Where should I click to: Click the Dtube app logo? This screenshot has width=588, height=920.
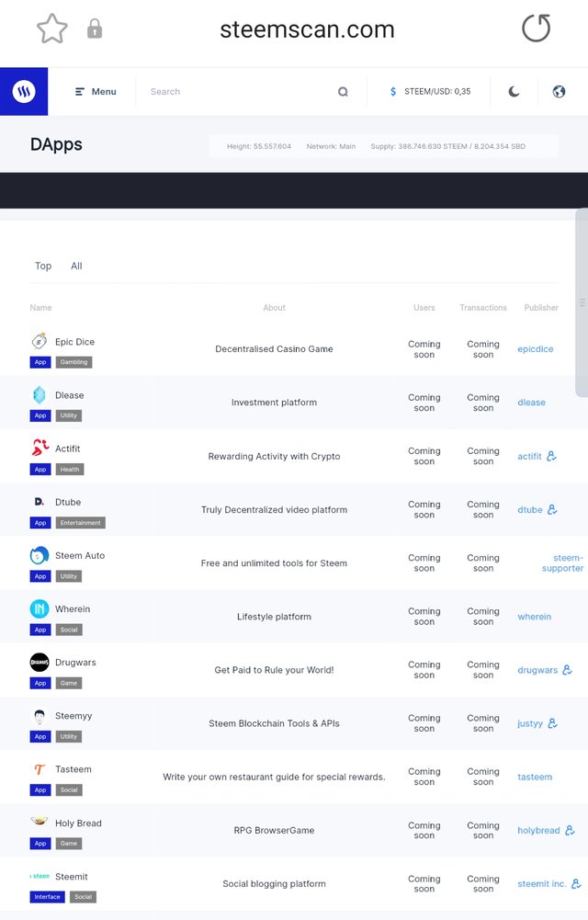[40, 502]
